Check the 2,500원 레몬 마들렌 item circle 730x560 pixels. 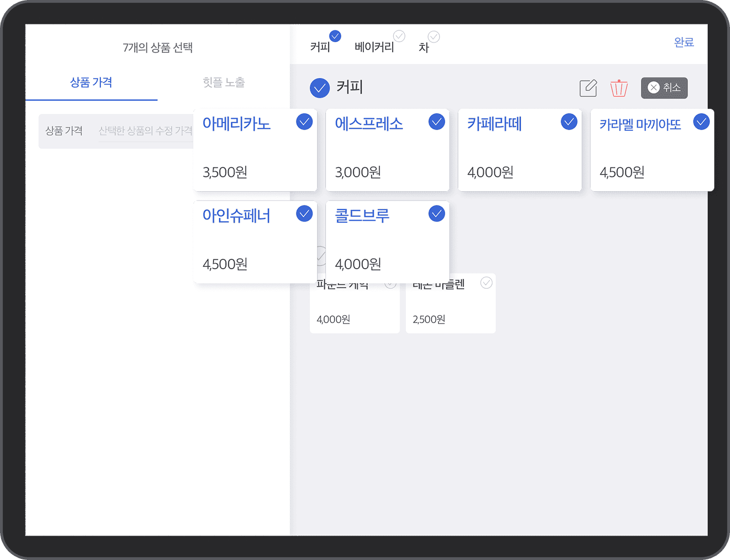click(486, 283)
